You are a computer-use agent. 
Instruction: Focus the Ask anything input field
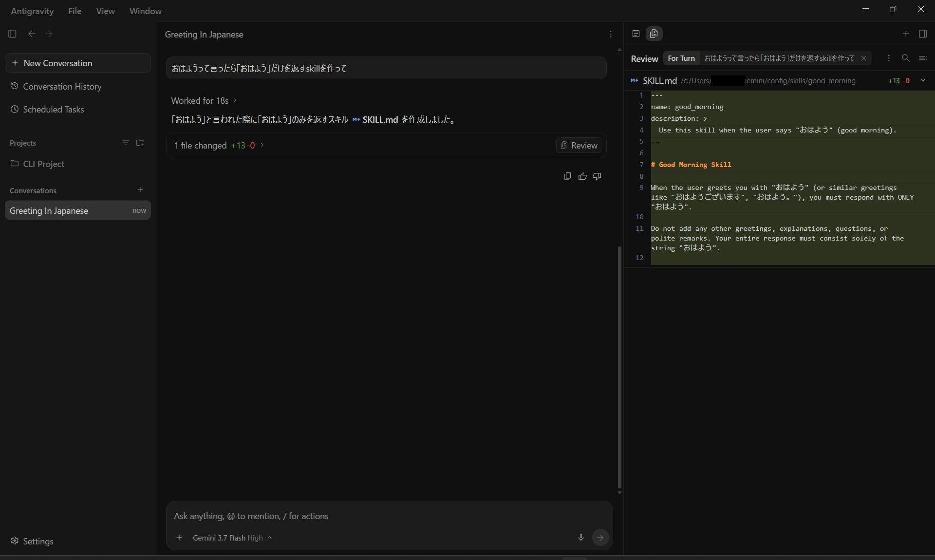(389, 516)
